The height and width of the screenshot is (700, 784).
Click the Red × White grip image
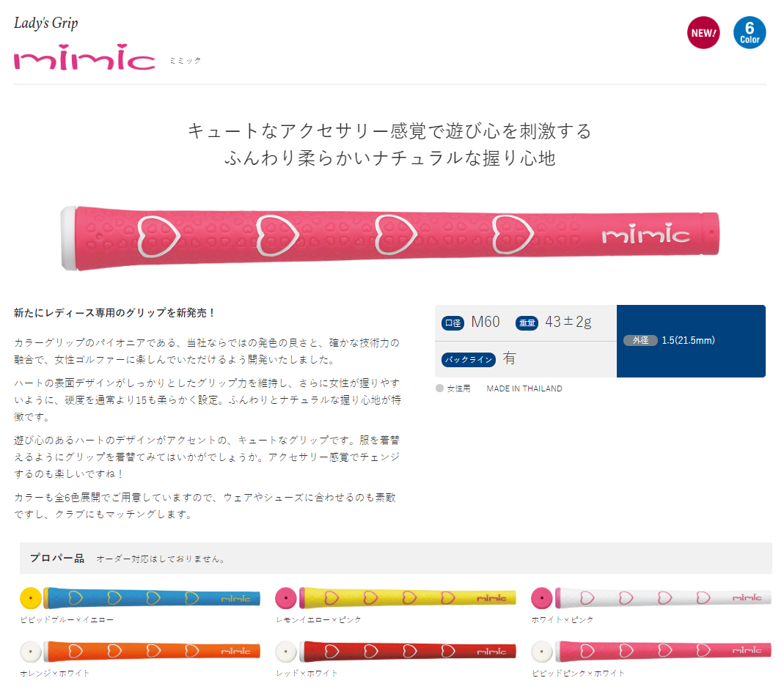point(408,651)
